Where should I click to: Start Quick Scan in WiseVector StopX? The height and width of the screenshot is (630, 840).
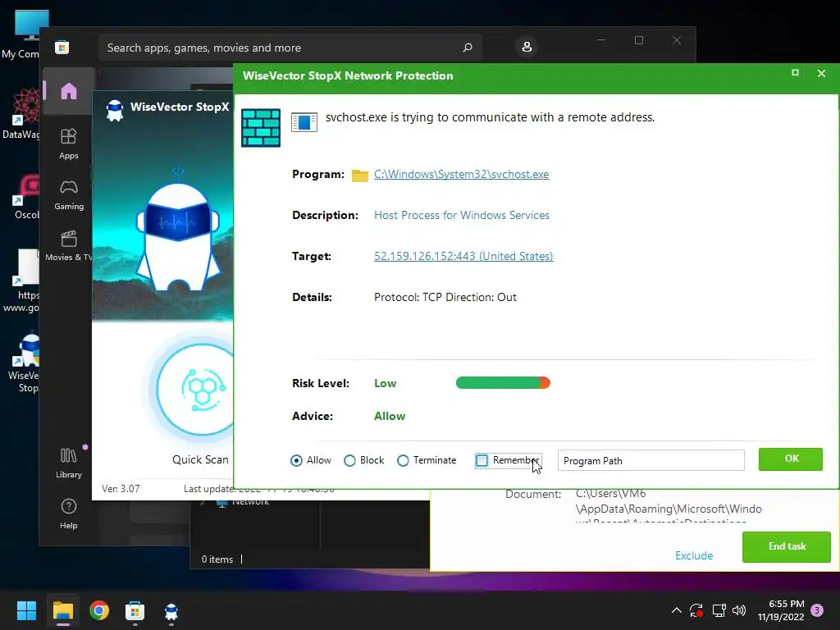coord(199,389)
